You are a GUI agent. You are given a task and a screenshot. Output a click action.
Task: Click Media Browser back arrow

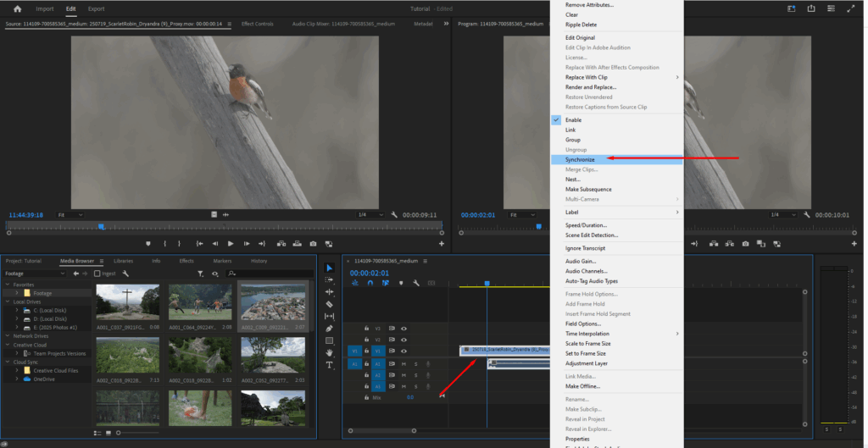click(75, 274)
